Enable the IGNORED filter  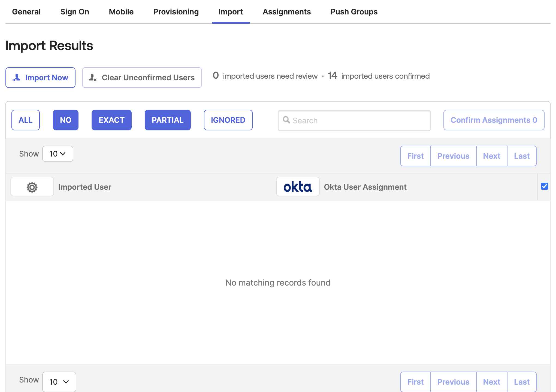pos(228,120)
